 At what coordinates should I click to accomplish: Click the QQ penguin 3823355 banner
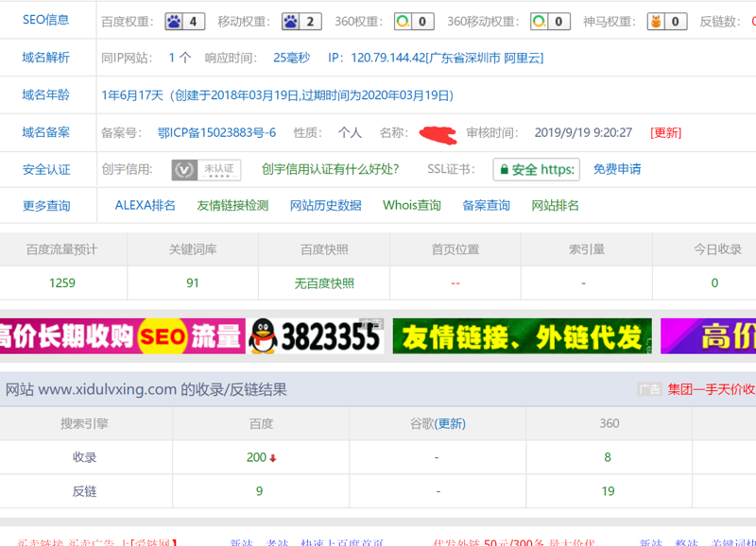click(x=316, y=336)
